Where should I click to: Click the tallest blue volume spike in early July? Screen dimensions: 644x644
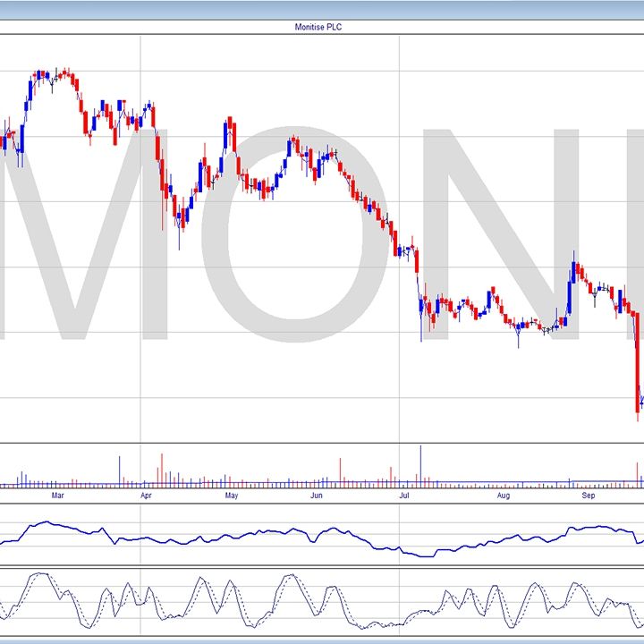pyautogui.click(x=419, y=465)
